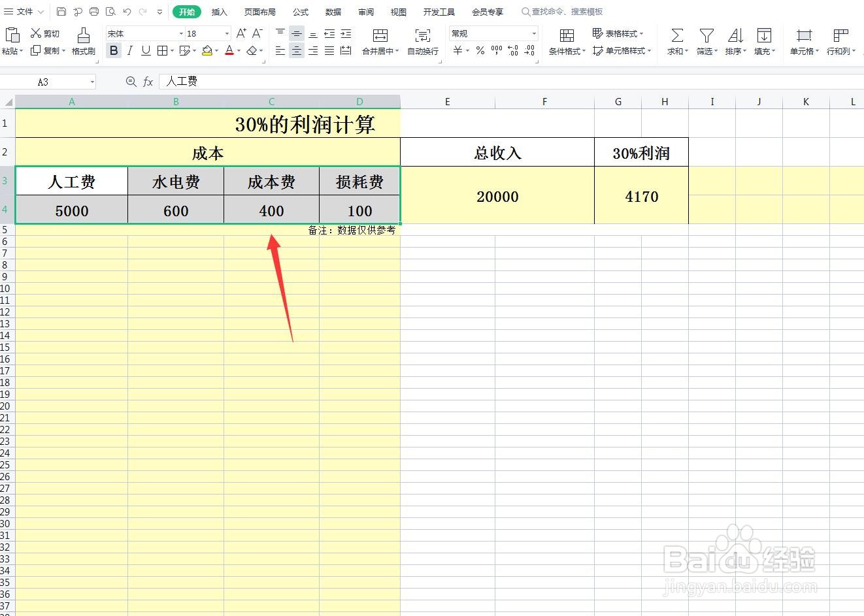The width and height of the screenshot is (864, 616).
Task: Expand the 常规 number format dropdown
Action: [x=534, y=33]
